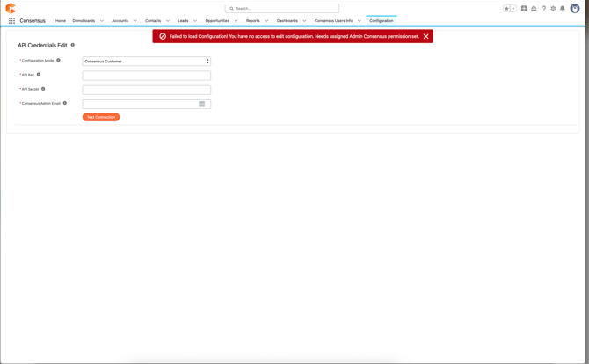Open the Dashboards tab
Image resolution: width=589 pixels, height=364 pixels.
[287, 20]
